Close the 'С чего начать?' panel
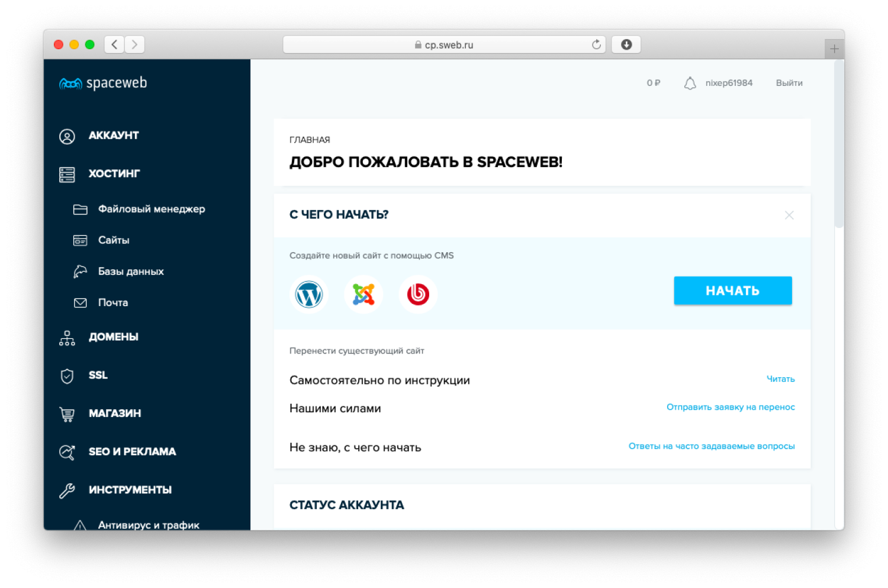Viewport: 888px width, 588px height. [x=789, y=215]
